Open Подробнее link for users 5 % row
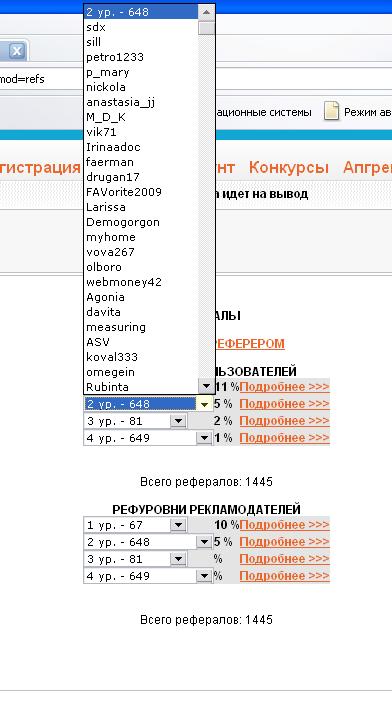 [284, 404]
